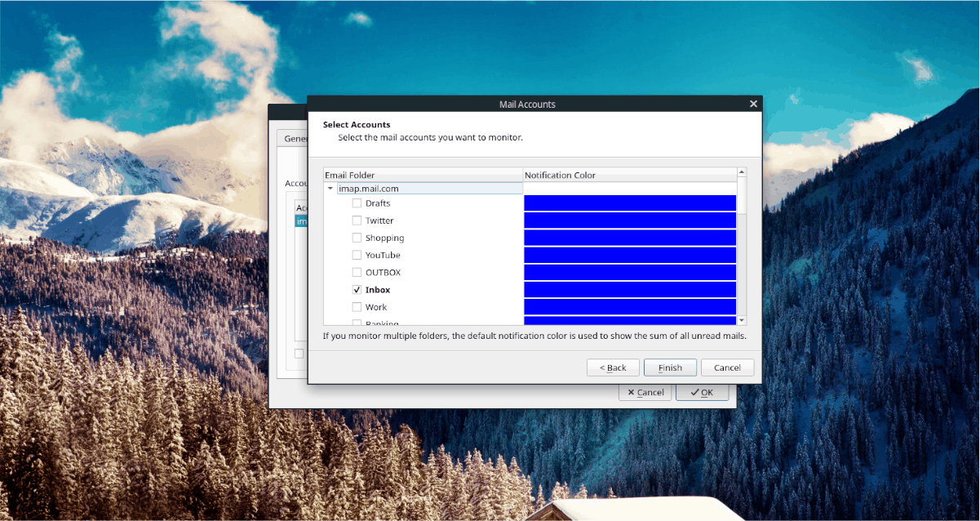Close the Mail Accounts dialog window
Image resolution: width=980 pixels, height=521 pixels.
coord(753,104)
